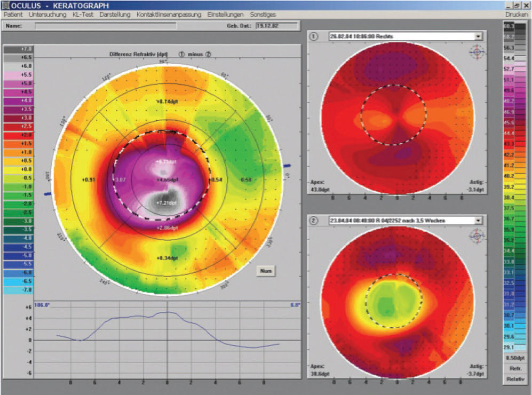532x395 pixels.
Task: Click the crosshair target icon in map 1
Action: point(475,52)
